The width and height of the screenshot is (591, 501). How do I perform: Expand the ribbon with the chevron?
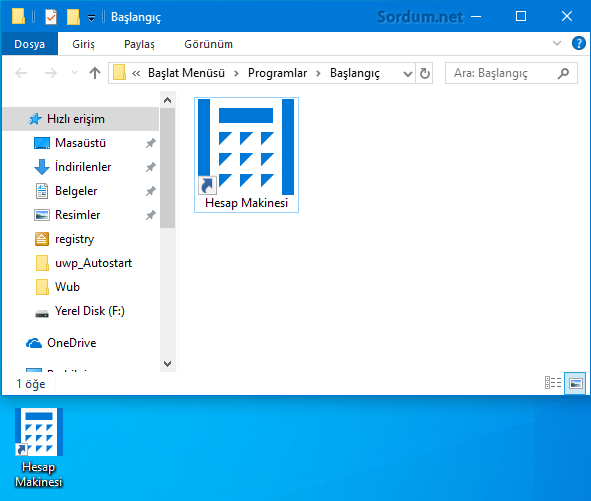point(557,43)
